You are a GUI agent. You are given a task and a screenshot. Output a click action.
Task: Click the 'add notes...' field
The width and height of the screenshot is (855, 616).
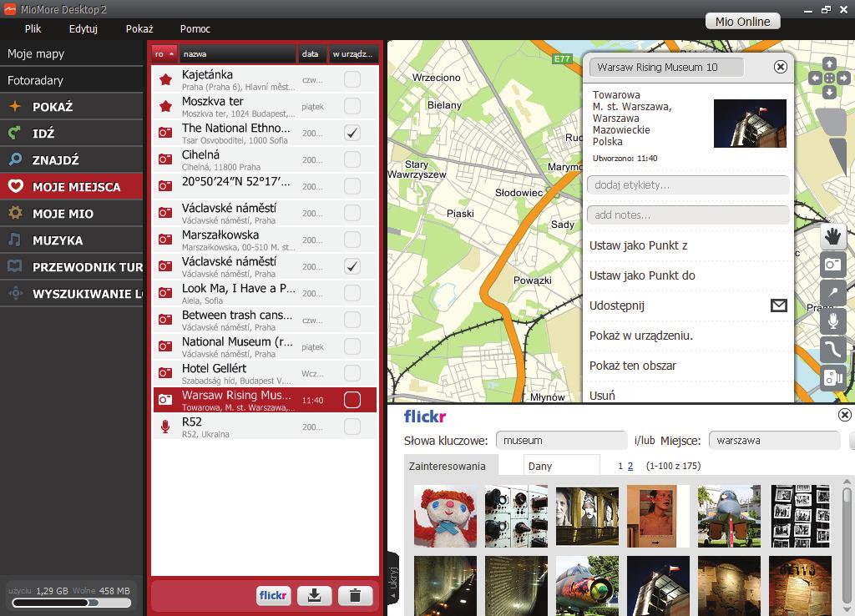tap(688, 215)
